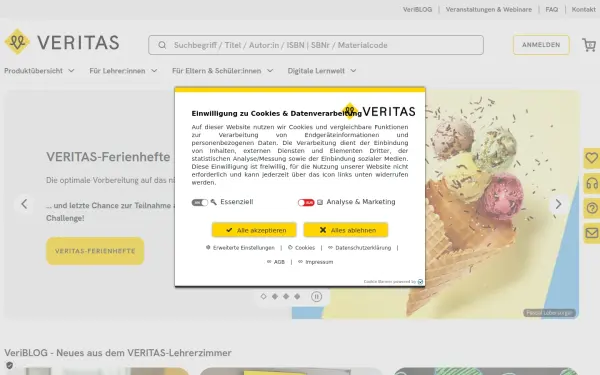
Task: Open the FAQ top link
Action: coord(551,10)
